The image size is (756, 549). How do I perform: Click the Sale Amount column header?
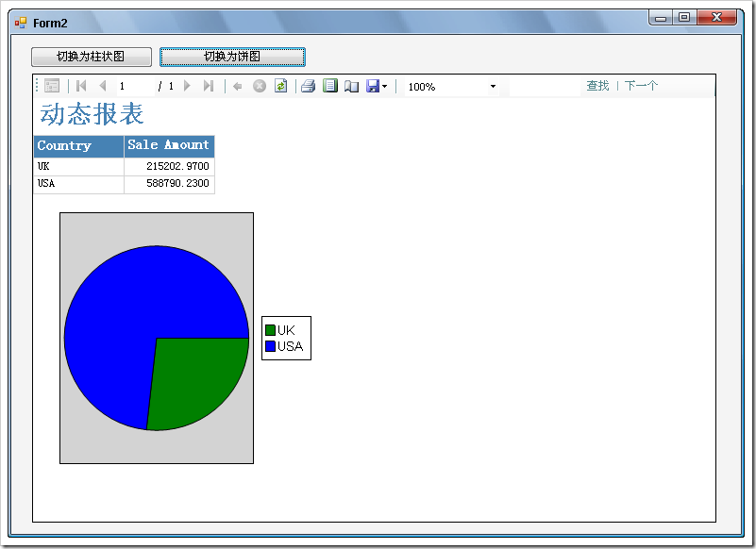tap(169, 146)
